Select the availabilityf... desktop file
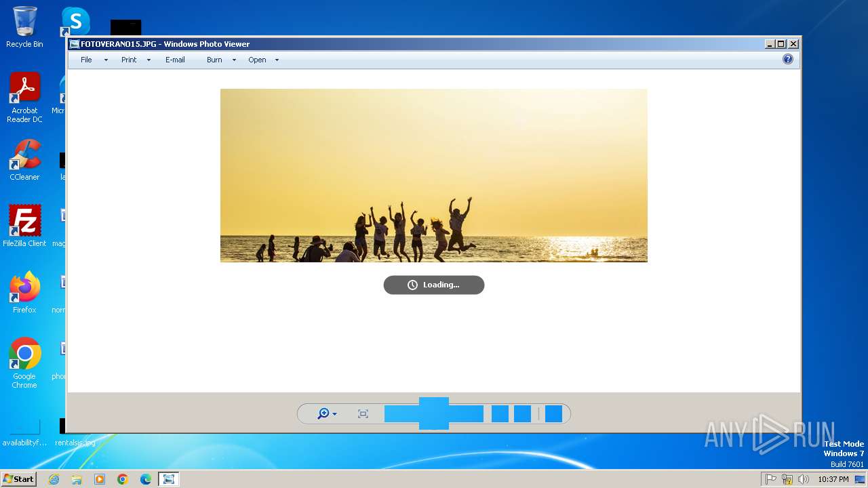The height and width of the screenshot is (488, 868). pyautogui.click(x=24, y=433)
